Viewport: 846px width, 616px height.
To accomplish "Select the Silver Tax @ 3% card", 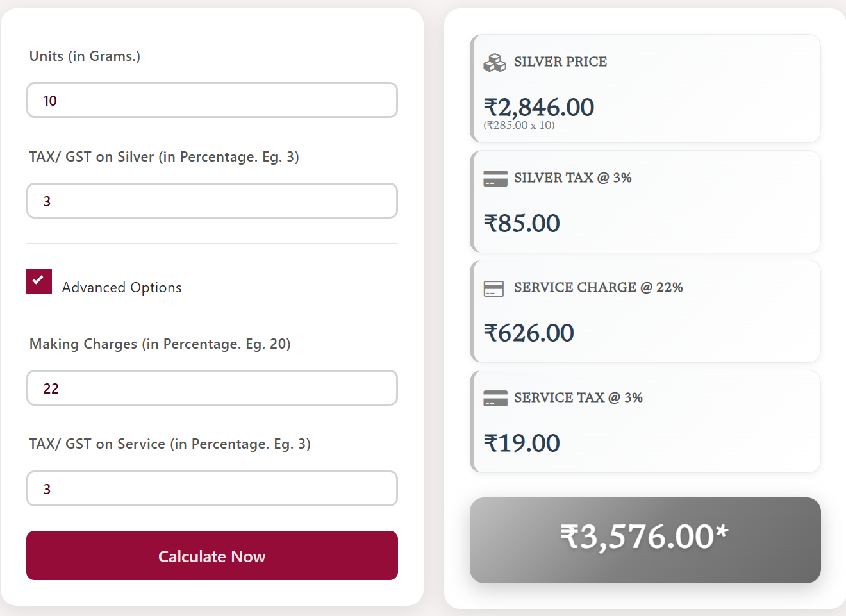I will (x=645, y=201).
